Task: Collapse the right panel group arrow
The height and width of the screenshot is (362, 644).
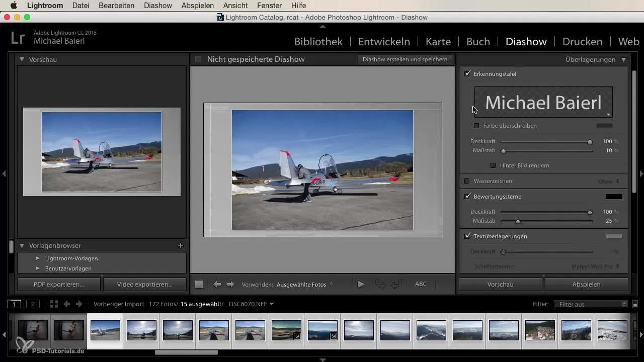Action: click(x=641, y=173)
